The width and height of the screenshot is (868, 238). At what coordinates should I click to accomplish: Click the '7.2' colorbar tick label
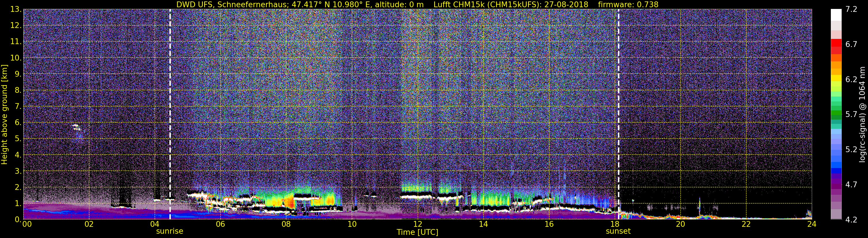coord(851,10)
